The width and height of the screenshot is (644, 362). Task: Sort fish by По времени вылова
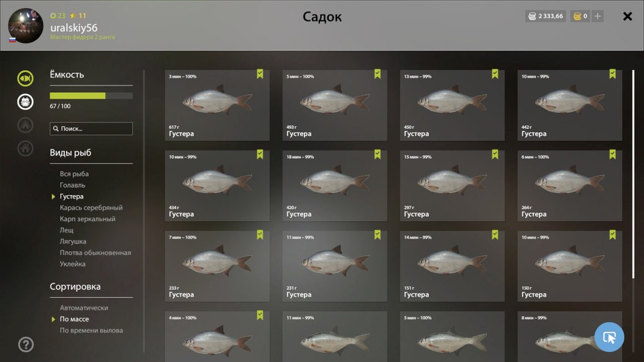[x=91, y=330]
